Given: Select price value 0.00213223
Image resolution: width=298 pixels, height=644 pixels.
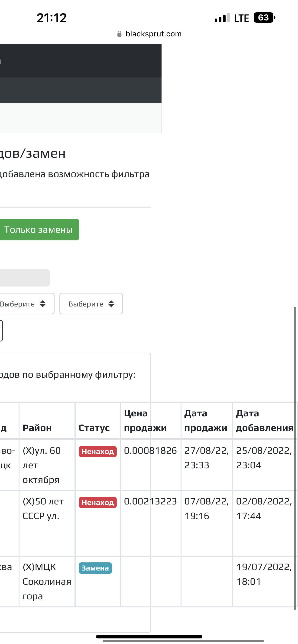Looking at the screenshot, I should [x=150, y=501].
